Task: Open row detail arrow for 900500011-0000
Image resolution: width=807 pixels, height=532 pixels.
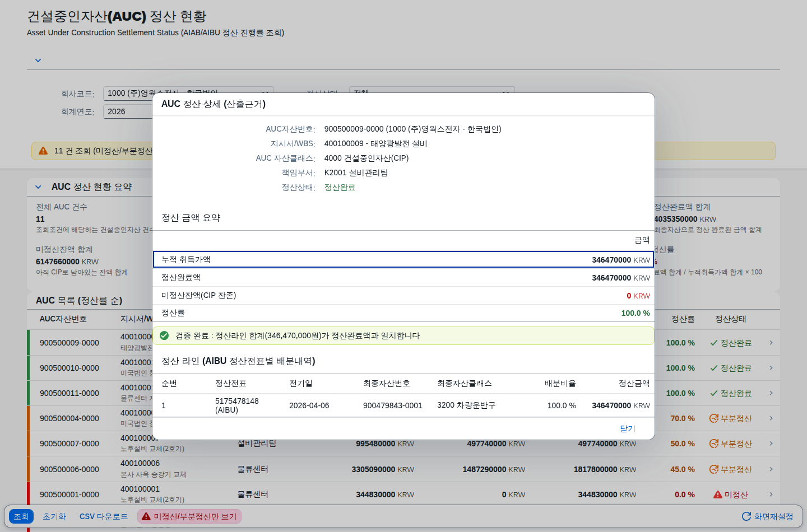Action: coord(771,393)
